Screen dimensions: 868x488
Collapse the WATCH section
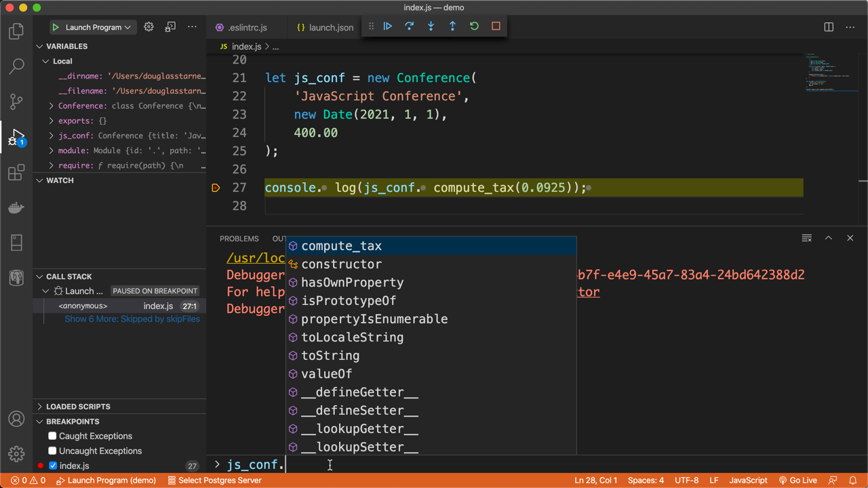pyautogui.click(x=39, y=180)
